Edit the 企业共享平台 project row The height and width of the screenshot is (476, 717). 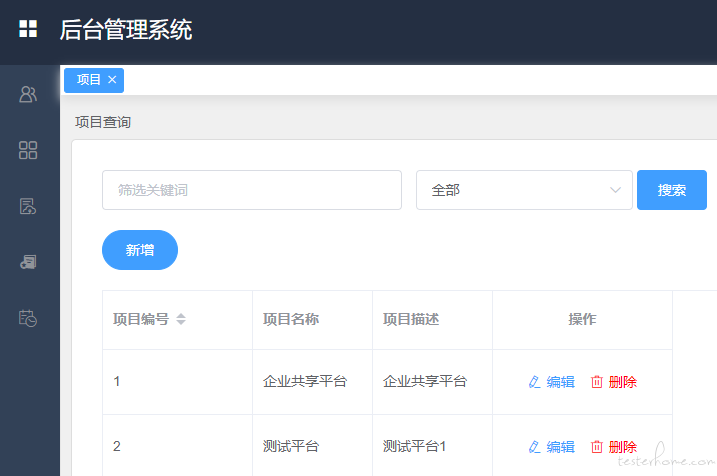coord(552,382)
